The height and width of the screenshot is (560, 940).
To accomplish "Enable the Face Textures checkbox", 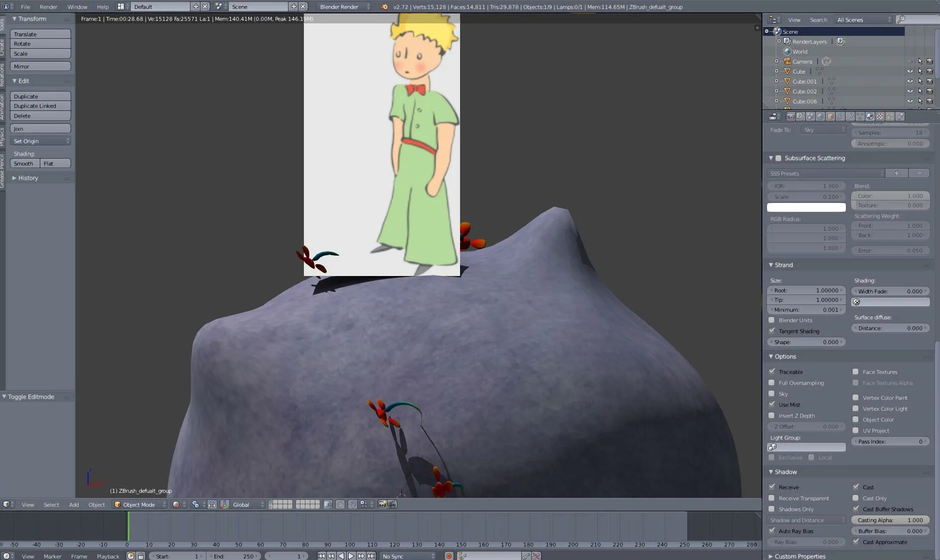I will pyautogui.click(x=855, y=372).
